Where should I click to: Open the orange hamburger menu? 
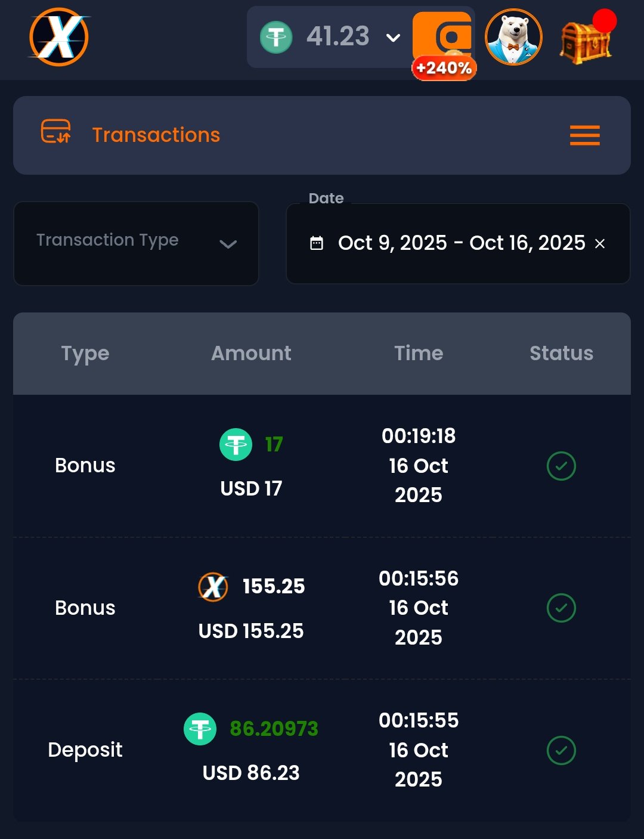click(x=584, y=135)
